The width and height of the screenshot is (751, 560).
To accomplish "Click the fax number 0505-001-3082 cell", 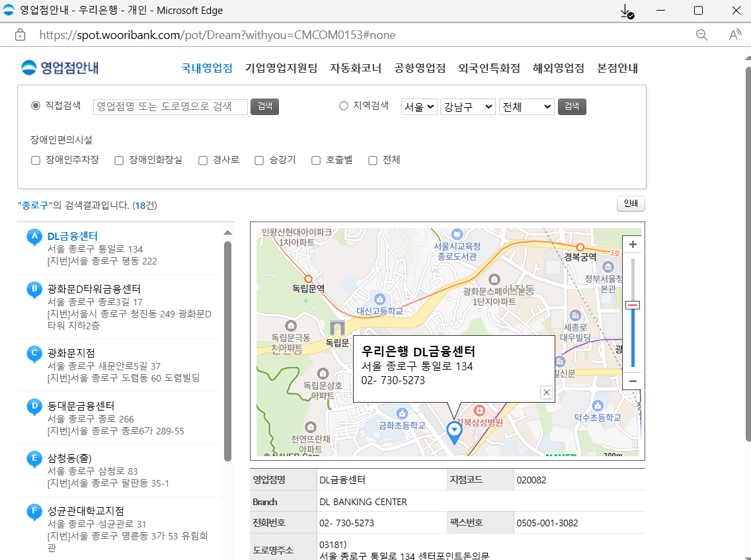I will [579, 522].
